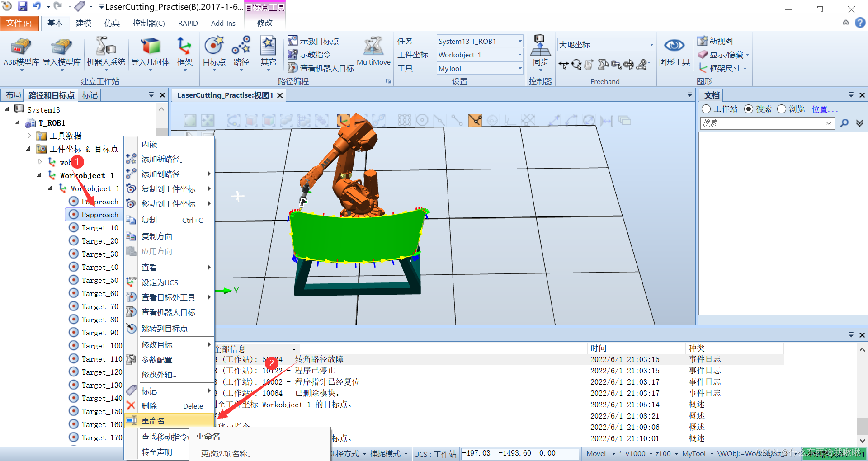Switch to the 布局 panel tab
The width and height of the screenshot is (868, 461).
coord(13,95)
